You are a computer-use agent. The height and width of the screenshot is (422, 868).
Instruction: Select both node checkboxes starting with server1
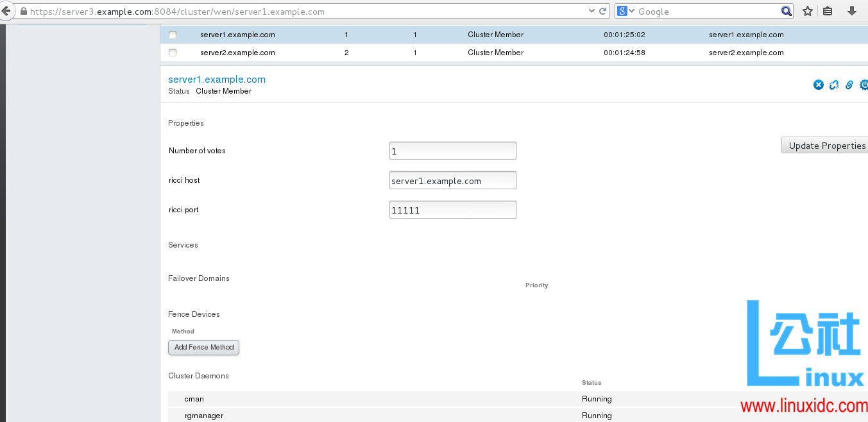click(x=172, y=35)
